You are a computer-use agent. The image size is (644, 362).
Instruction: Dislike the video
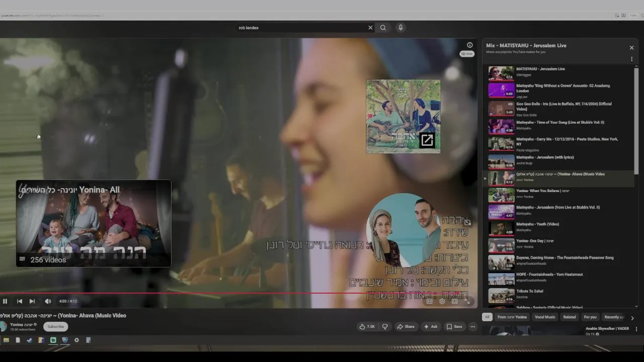coord(385,327)
